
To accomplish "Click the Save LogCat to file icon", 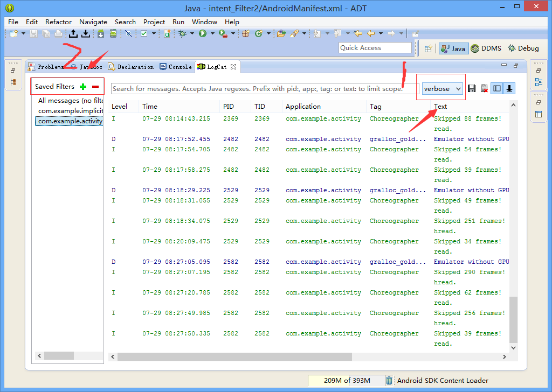I will pyautogui.click(x=472, y=89).
